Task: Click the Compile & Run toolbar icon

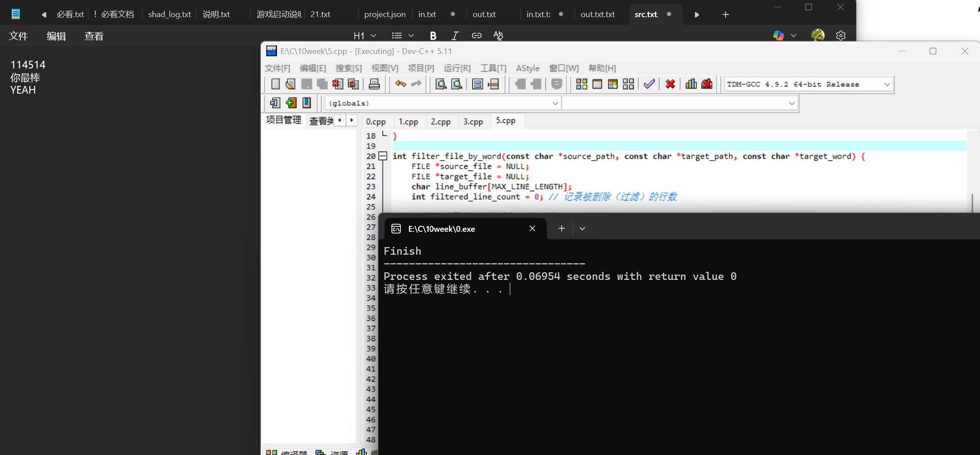Action: [x=612, y=84]
